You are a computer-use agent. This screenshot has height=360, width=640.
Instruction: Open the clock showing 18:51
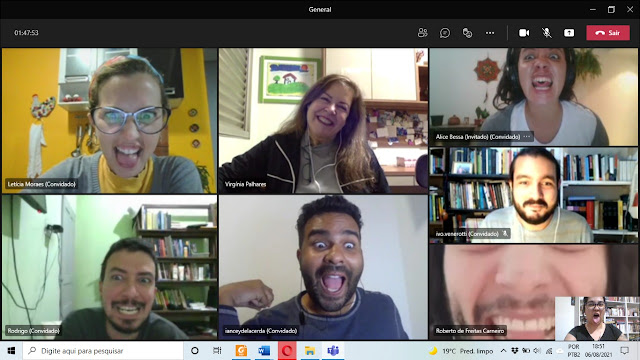click(x=598, y=351)
